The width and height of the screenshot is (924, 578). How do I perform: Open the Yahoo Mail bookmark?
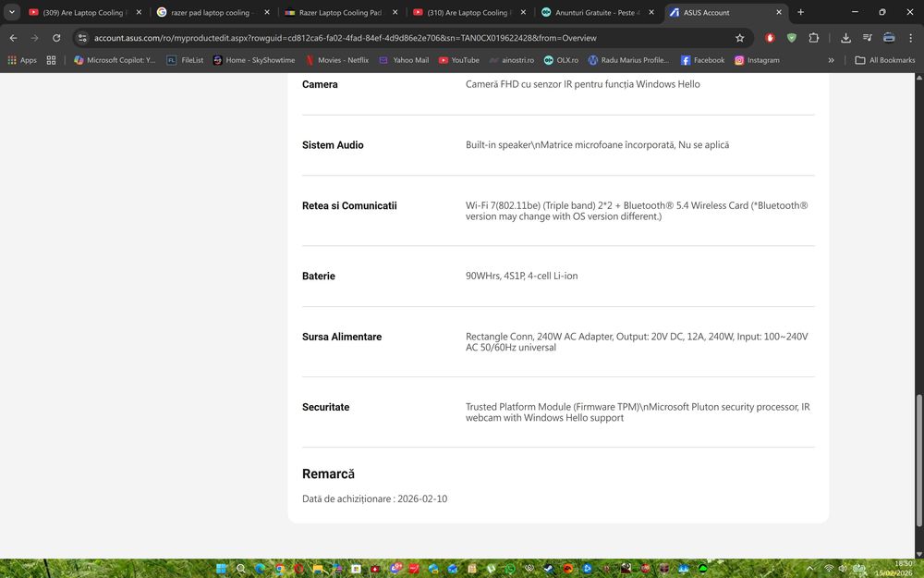[405, 60]
